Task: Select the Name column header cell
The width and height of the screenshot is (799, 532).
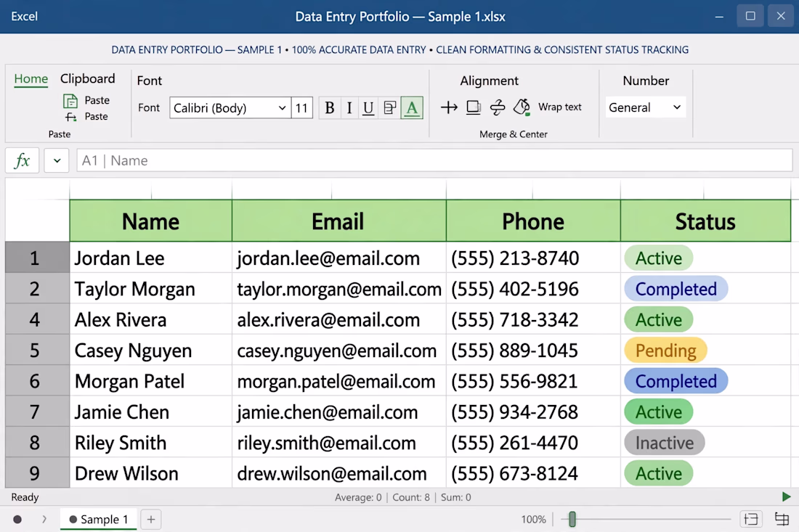Action: click(x=151, y=221)
